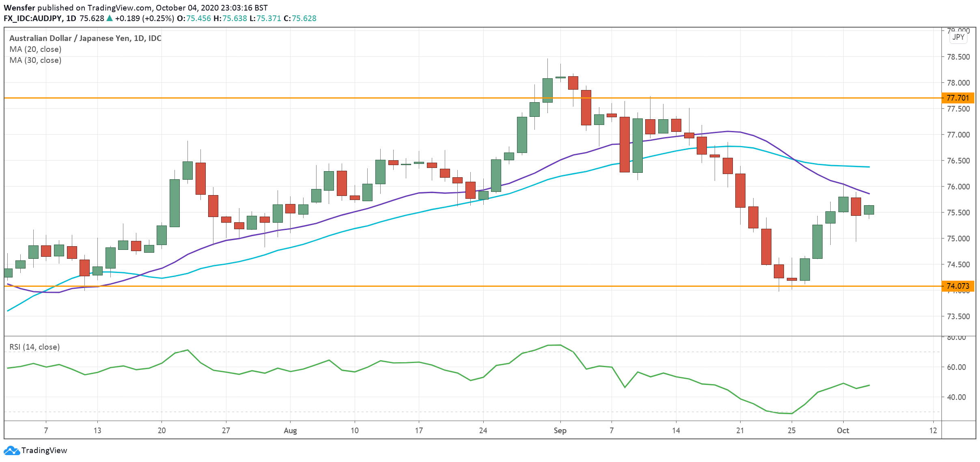Click the Sep label on the time axis
This screenshot has height=462, width=980.
click(560, 430)
